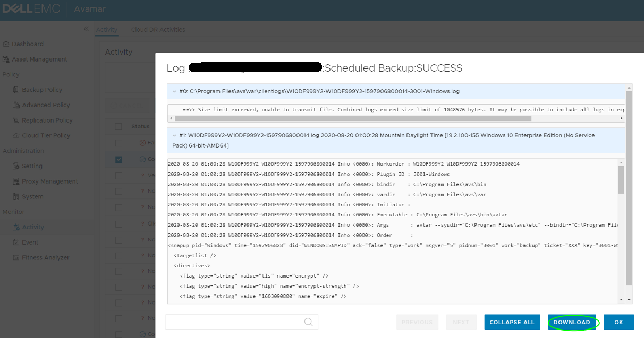The width and height of the screenshot is (644, 338).
Task: Click the Collapse All button
Action: (512, 322)
